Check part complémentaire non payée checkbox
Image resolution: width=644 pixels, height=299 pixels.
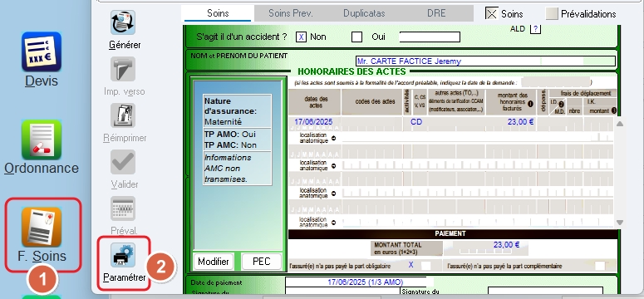[600, 266]
